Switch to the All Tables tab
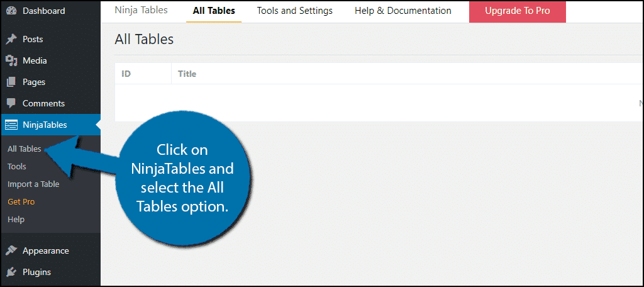Screen dimensions: 644x287 click(214, 11)
